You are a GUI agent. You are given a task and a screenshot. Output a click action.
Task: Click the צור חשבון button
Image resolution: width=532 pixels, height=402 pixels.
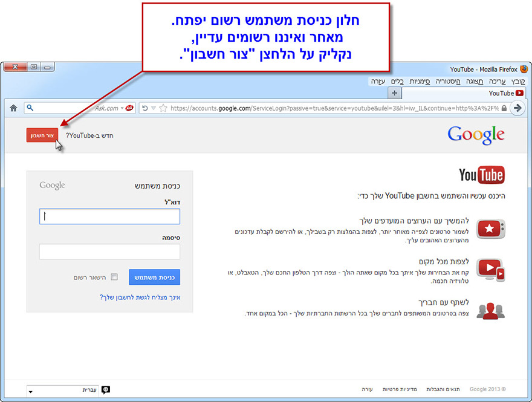click(x=42, y=135)
